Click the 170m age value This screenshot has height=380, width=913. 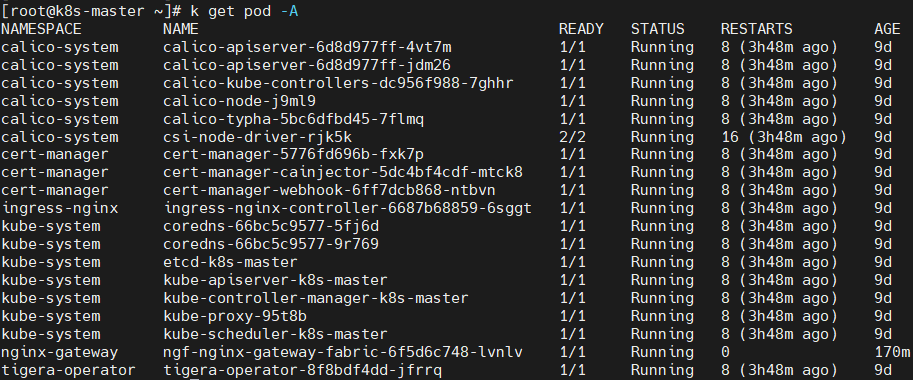coord(892,352)
